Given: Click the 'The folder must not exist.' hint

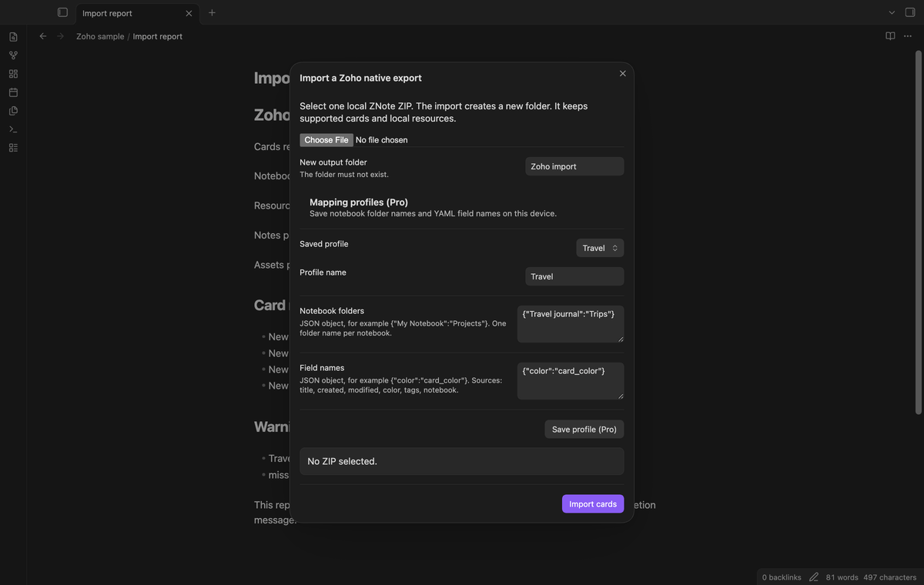Looking at the screenshot, I should point(344,175).
